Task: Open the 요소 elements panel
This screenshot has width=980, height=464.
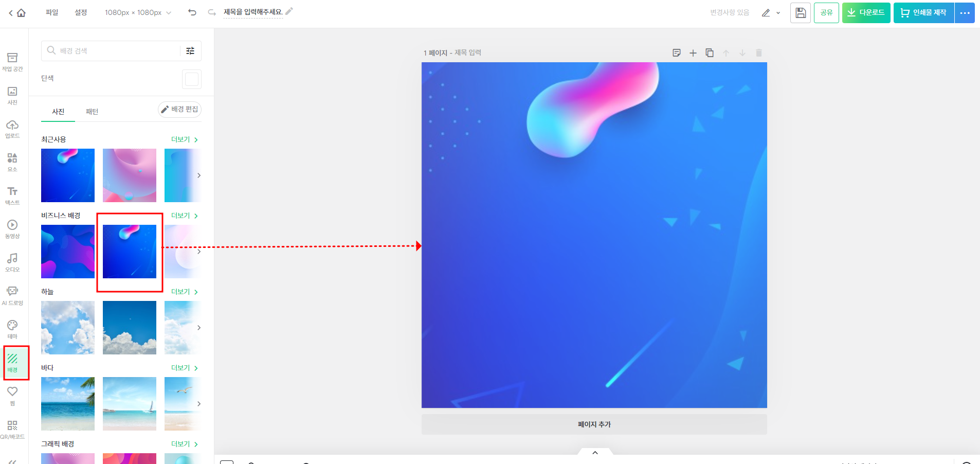Action: click(12, 162)
